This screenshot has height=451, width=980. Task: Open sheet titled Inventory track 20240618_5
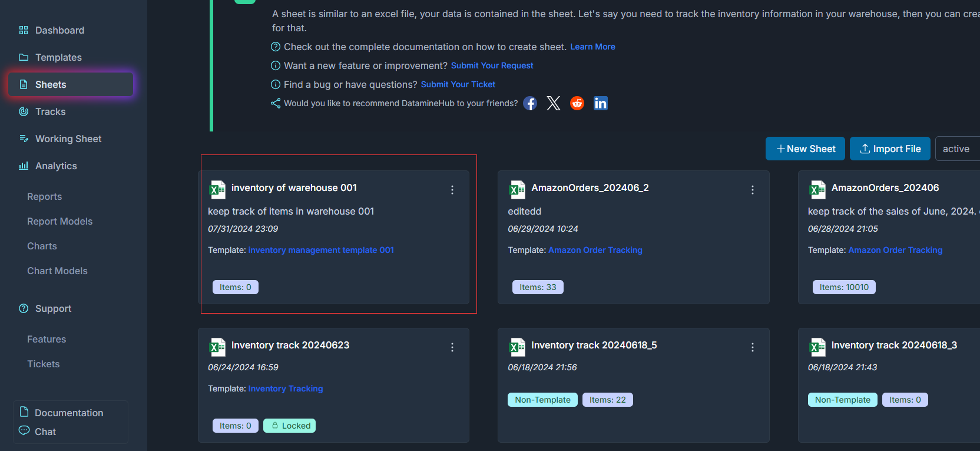(x=594, y=345)
